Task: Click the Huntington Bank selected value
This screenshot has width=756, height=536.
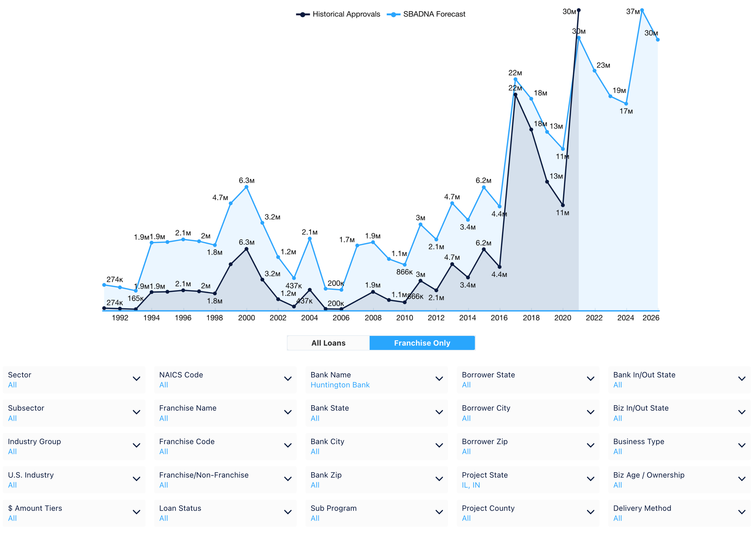Action: (x=340, y=385)
